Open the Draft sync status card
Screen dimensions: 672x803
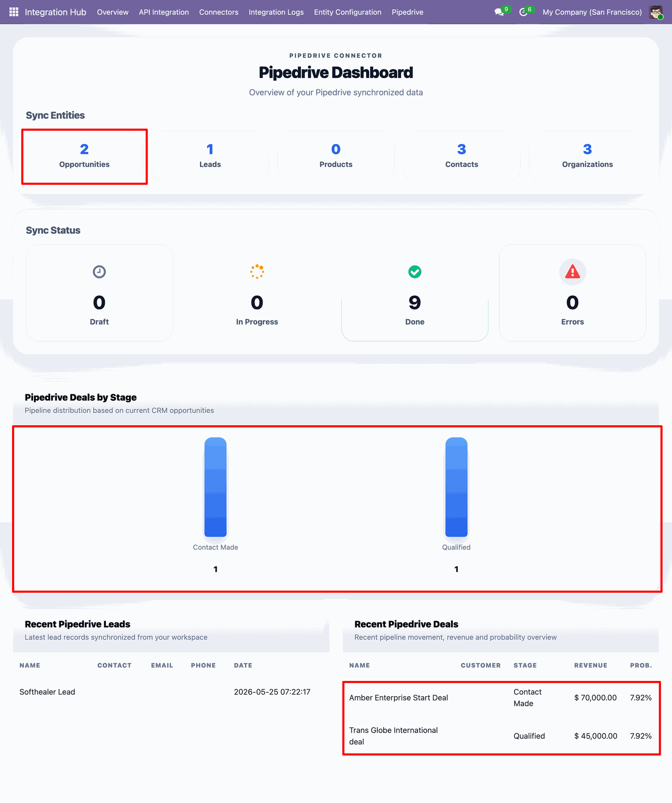click(99, 293)
